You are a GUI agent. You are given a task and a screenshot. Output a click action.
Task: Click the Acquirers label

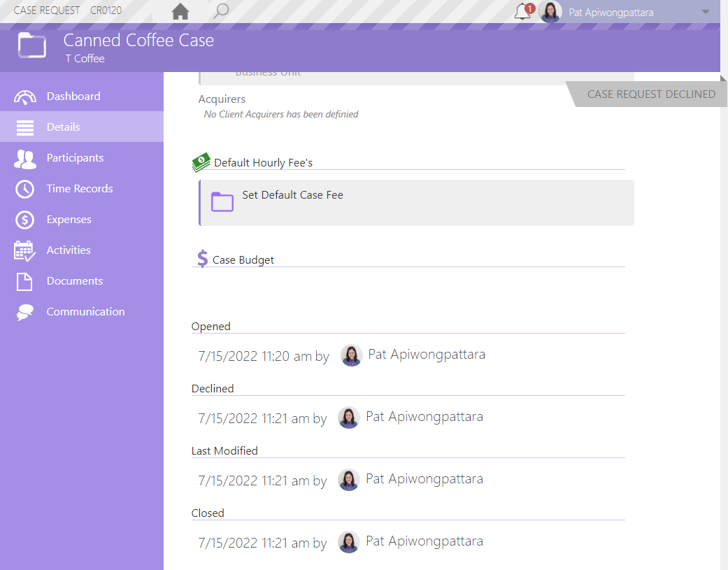tap(222, 99)
